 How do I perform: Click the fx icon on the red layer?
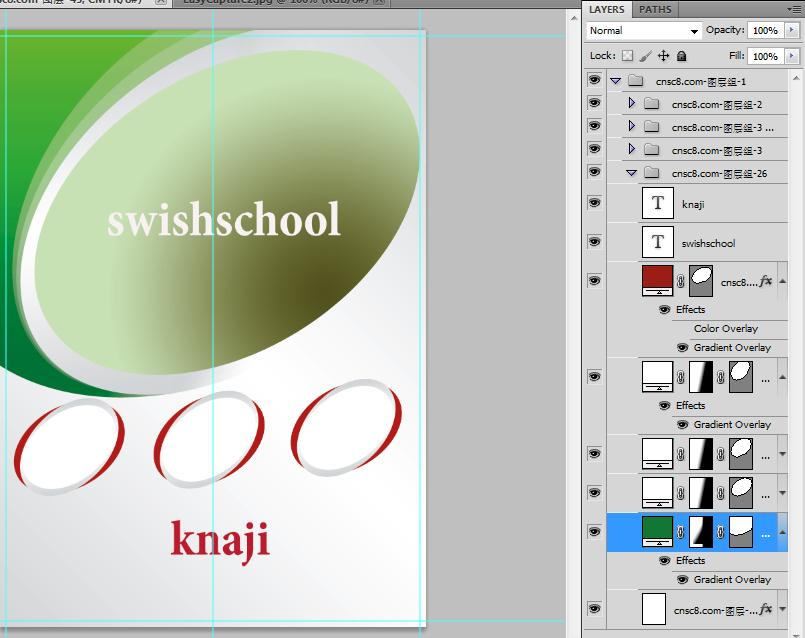pyautogui.click(x=766, y=282)
